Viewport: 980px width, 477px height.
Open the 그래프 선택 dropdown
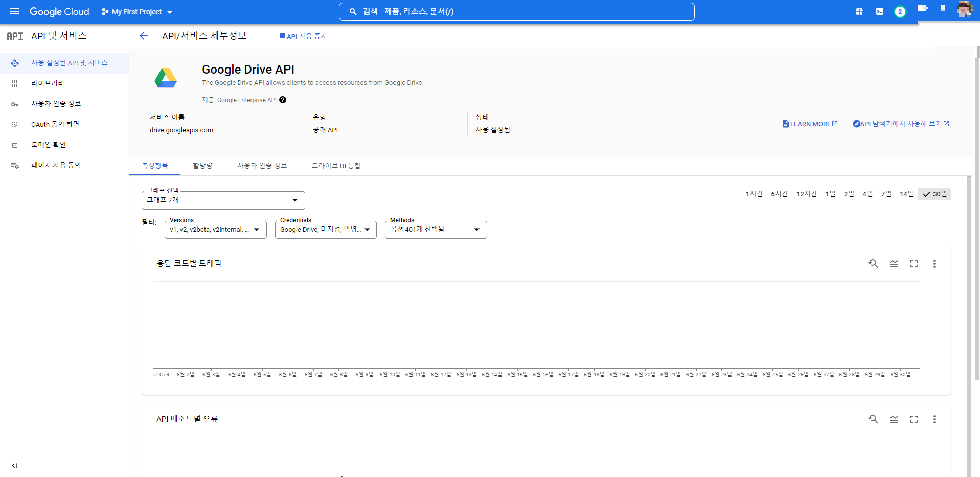click(x=223, y=200)
